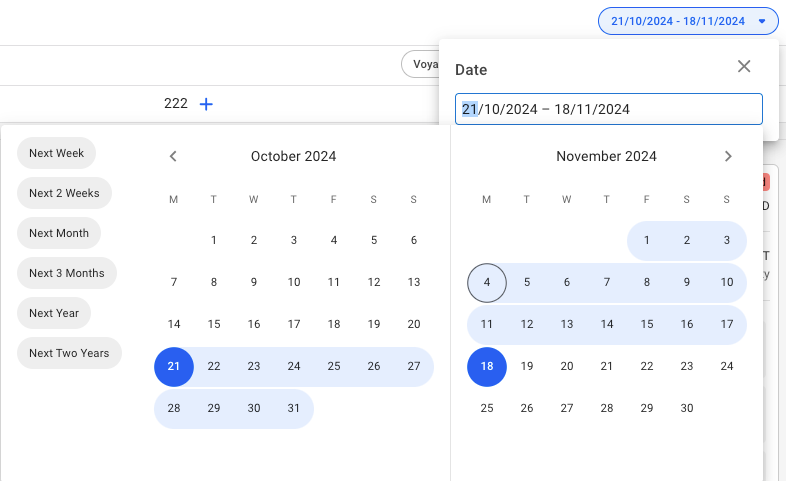Pick the Next Two Years preset
This screenshot has width=786, height=481.
[69, 353]
